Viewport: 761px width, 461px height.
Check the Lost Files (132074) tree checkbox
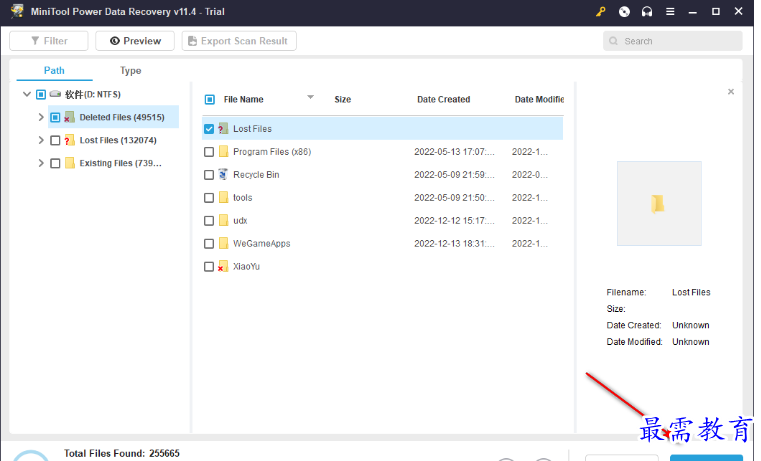(x=55, y=140)
